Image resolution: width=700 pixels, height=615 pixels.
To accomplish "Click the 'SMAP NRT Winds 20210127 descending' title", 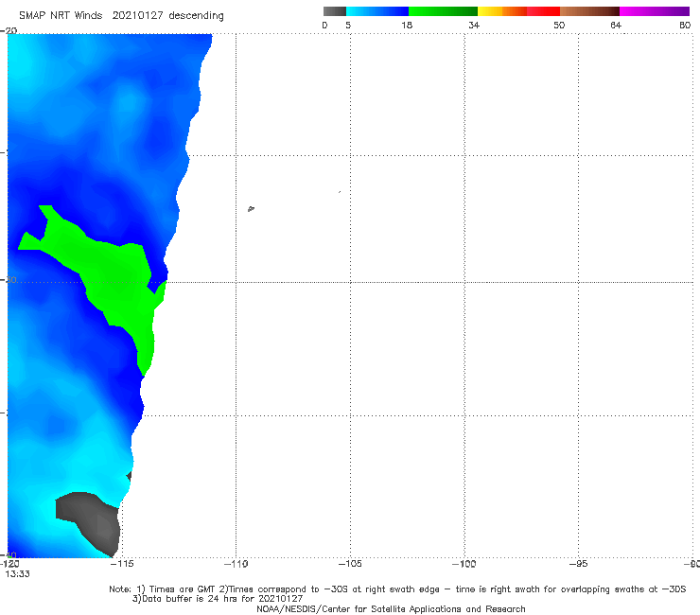I will [121, 16].
